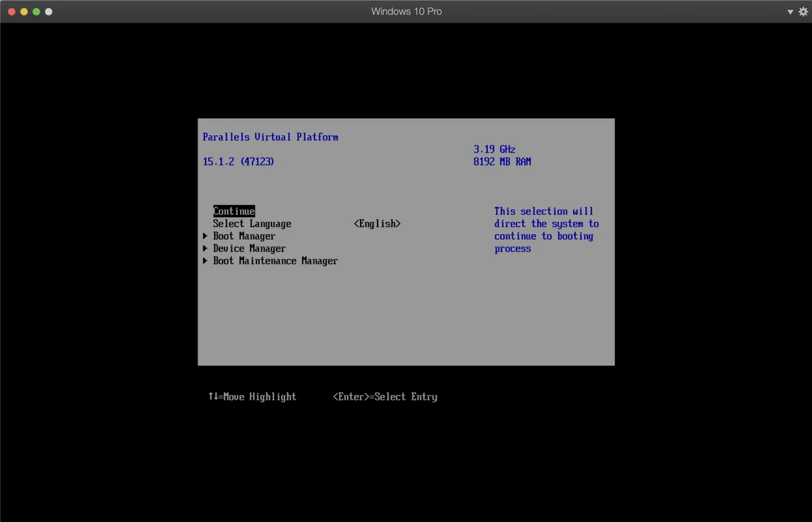This screenshot has height=522, width=812.
Task: Open the Boot Manager submenu
Action: pyautogui.click(x=244, y=236)
